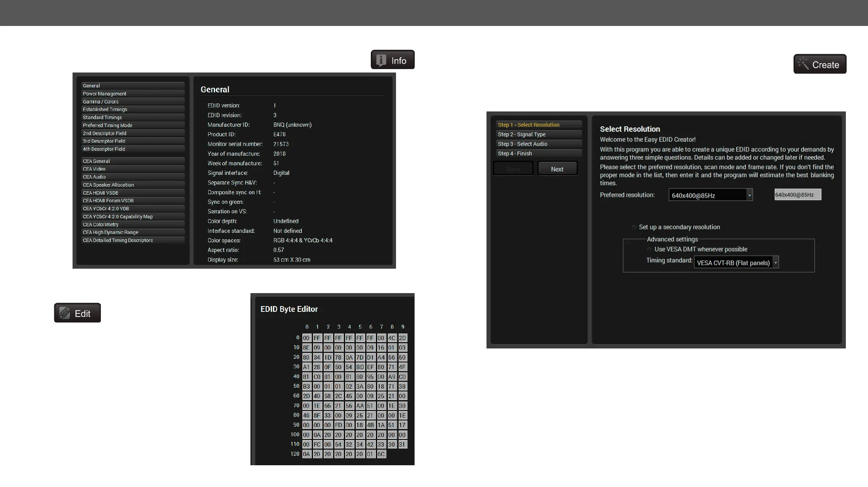Viewport: 868px width, 487px height.
Task: Select CEA YCbCr 4:2:0 VDB entry
Action: (x=133, y=208)
